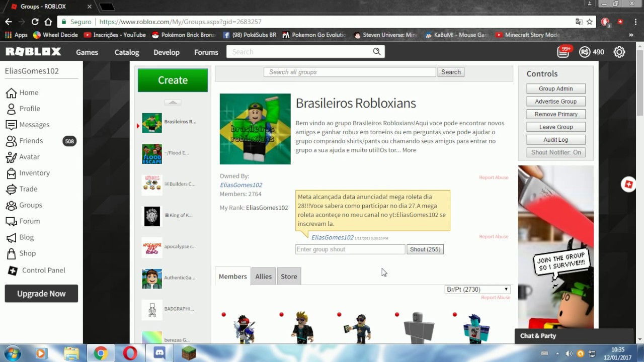The width and height of the screenshot is (644, 362).
Task: Show hidden system tray icons arrow
Action: 557,353
